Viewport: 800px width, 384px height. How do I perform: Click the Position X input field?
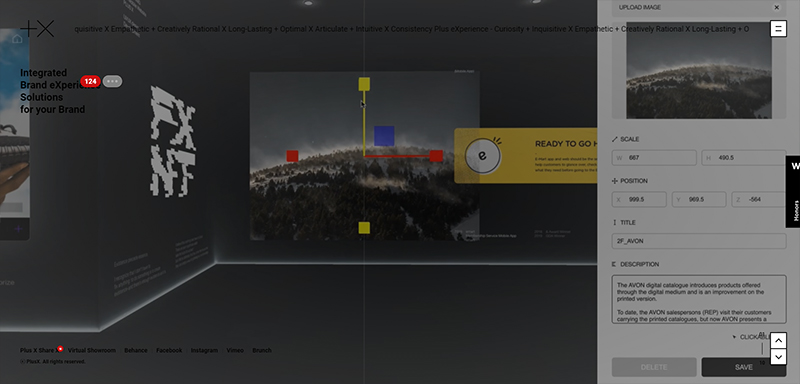(639, 199)
